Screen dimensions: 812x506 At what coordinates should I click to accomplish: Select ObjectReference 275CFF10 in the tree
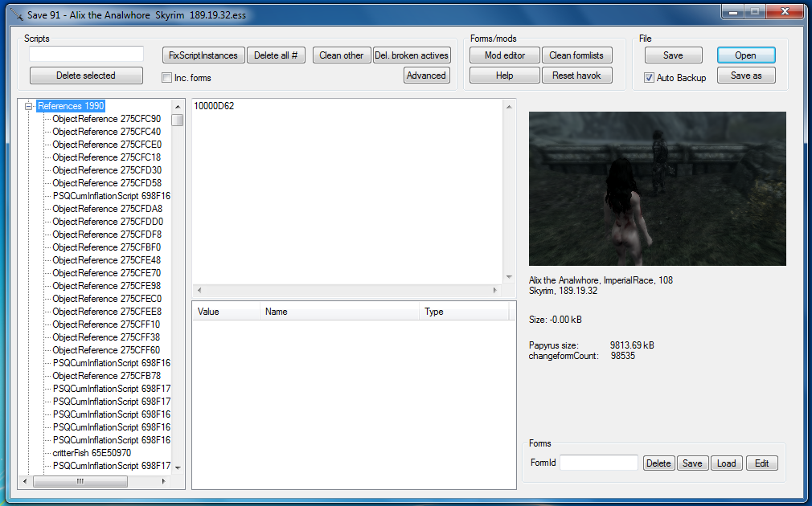tap(106, 324)
